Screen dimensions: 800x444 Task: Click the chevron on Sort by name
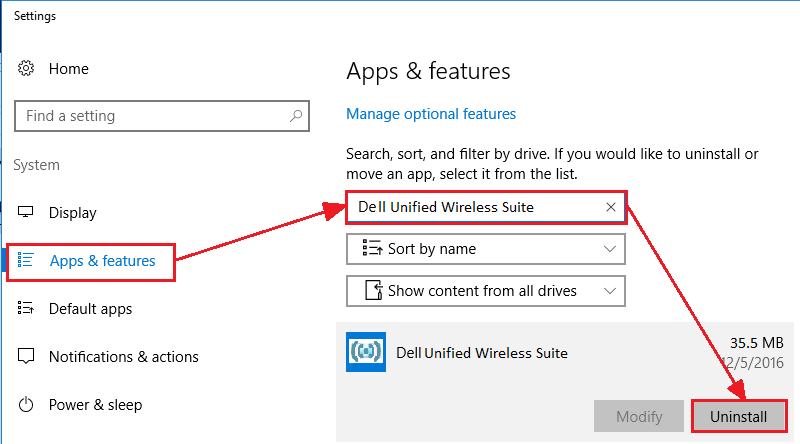610,249
